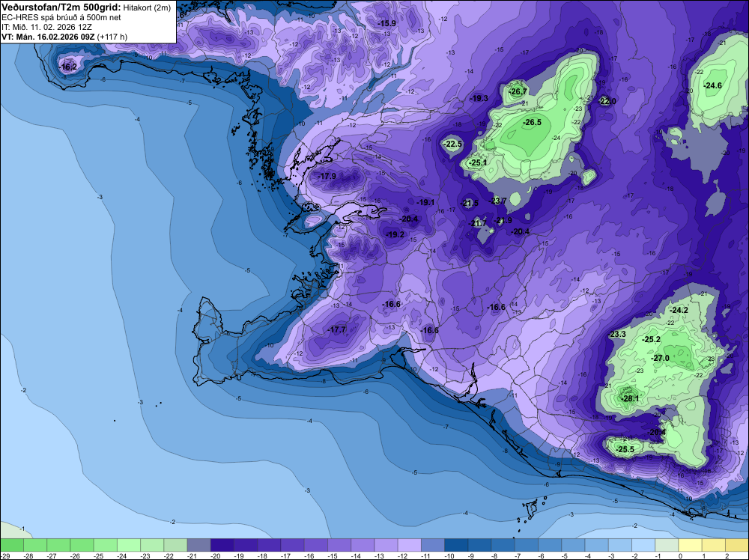The height and width of the screenshot is (560, 749).
Task: Click the valid time "VT: Mán. 16.02.2026 09Z"
Action: (x=48, y=37)
